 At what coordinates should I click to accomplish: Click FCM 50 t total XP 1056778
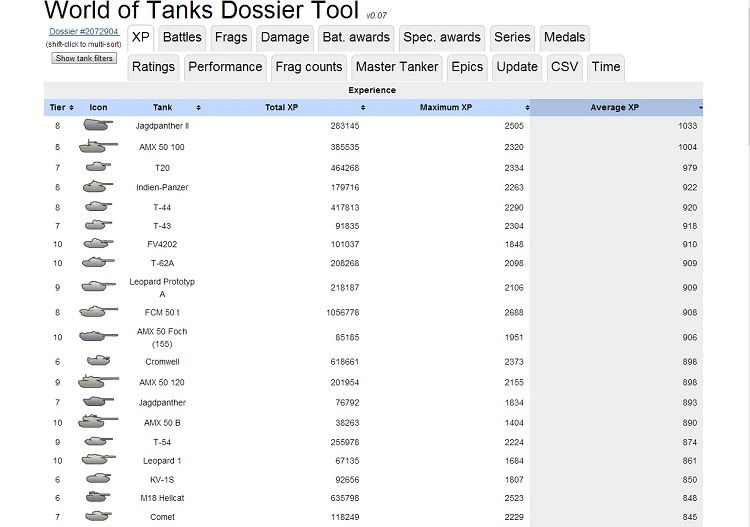(x=342, y=312)
